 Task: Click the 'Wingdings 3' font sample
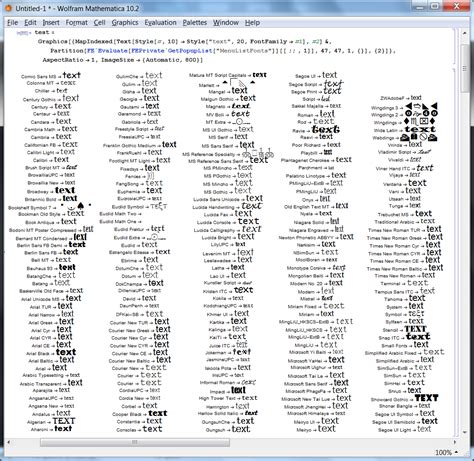pos(404,107)
